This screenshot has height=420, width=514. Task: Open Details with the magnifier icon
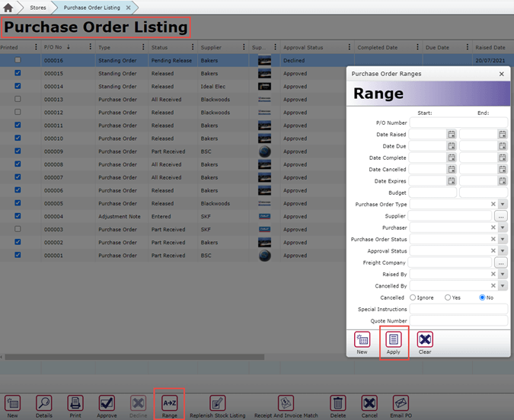[x=44, y=403]
